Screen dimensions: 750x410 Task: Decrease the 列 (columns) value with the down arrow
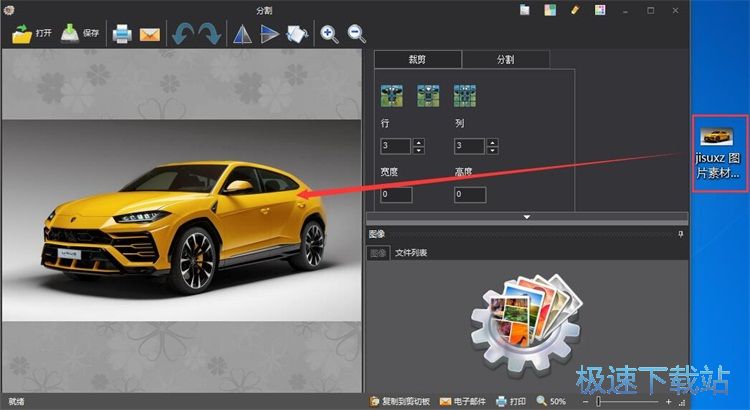click(492, 150)
